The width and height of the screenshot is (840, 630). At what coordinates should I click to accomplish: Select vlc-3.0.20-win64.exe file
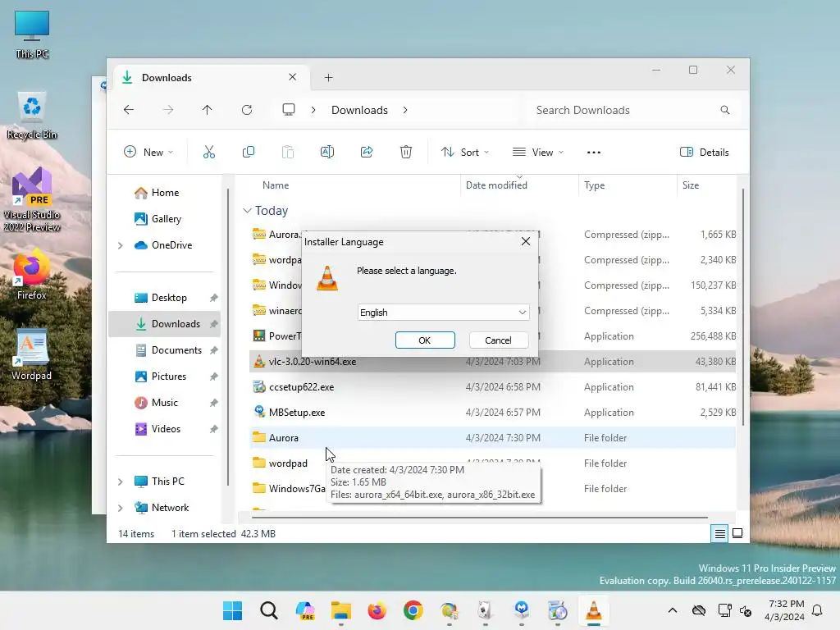point(492,362)
